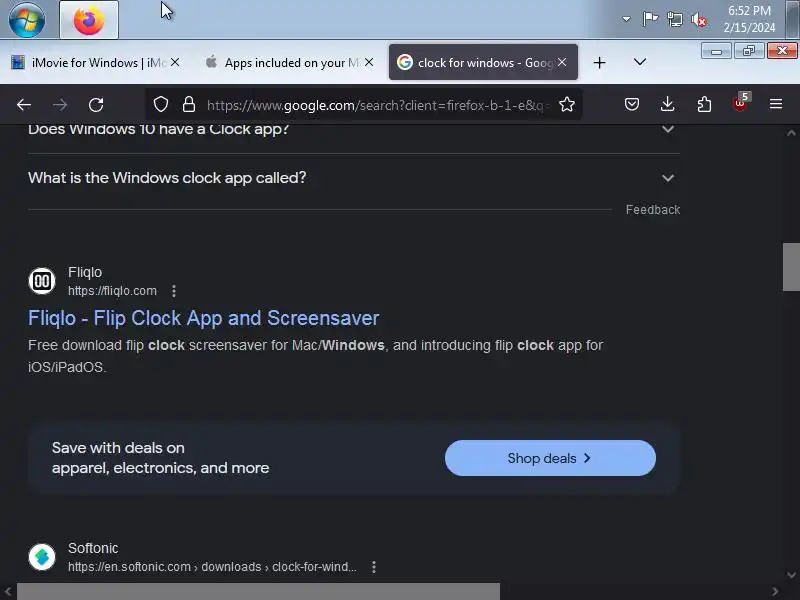Click the Fliqlo site name text
800x600 pixels.
(85, 272)
